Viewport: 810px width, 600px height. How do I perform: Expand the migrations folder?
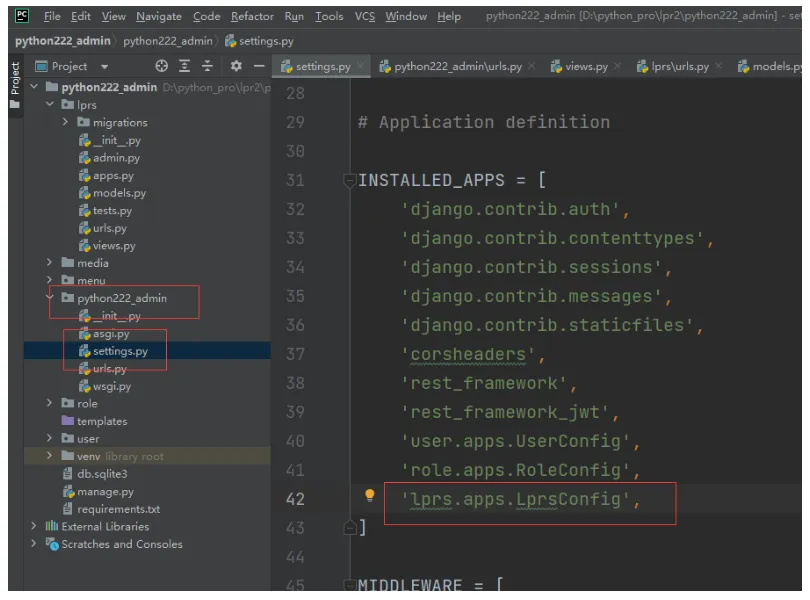[66, 122]
